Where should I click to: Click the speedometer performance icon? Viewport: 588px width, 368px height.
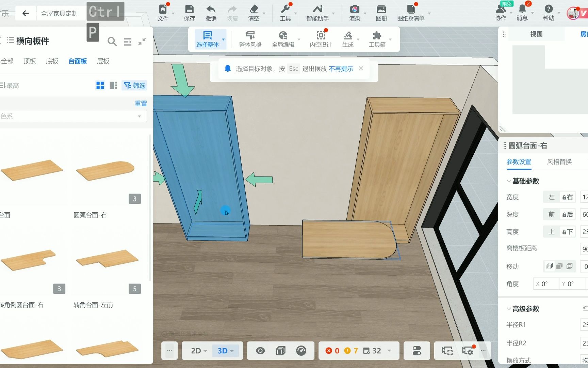(x=301, y=351)
